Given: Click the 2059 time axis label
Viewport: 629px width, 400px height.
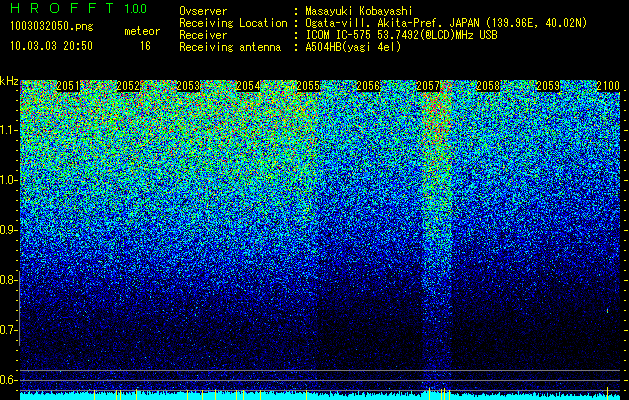Looking at the screenshot, I should click(548, 86).
